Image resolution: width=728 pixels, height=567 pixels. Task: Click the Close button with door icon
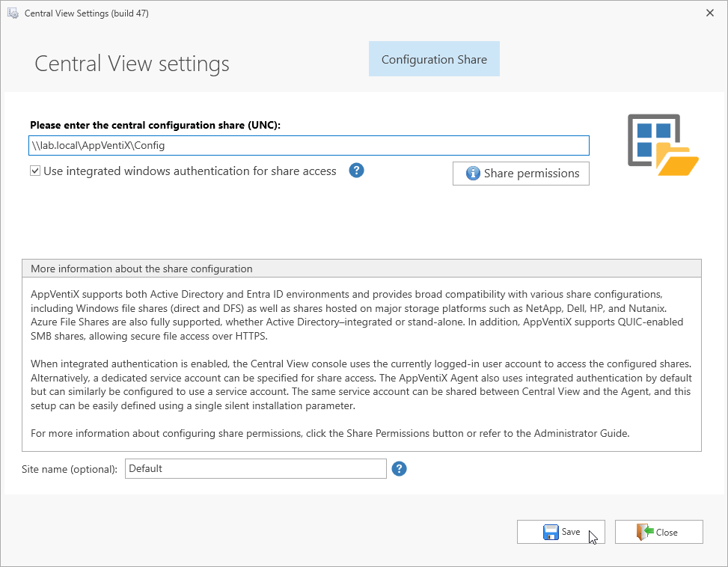659,532
